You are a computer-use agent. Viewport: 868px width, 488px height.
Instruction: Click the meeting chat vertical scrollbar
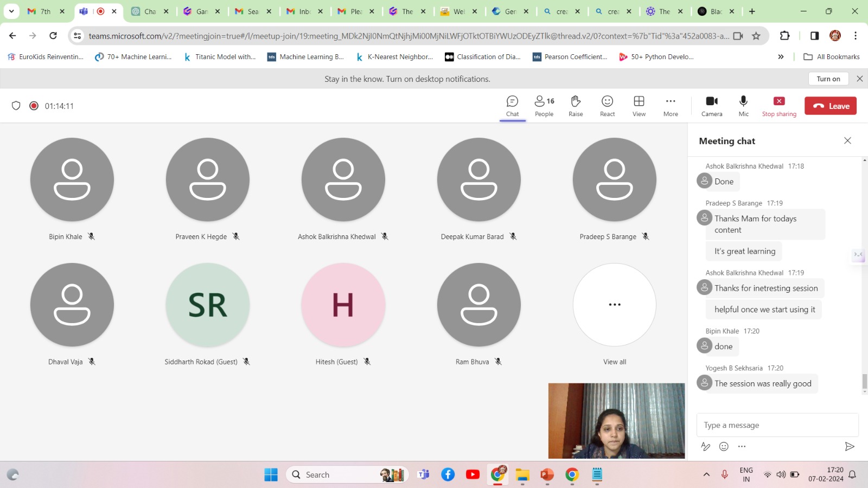864,381
